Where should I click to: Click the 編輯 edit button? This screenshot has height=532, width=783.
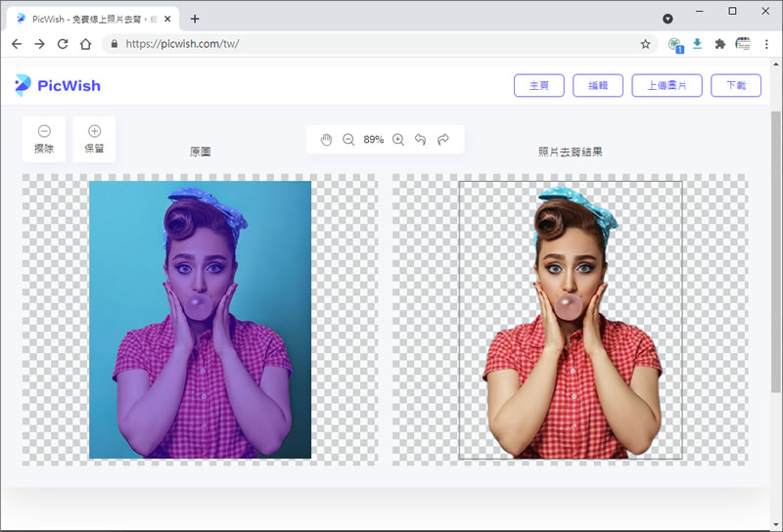[598, 86]
